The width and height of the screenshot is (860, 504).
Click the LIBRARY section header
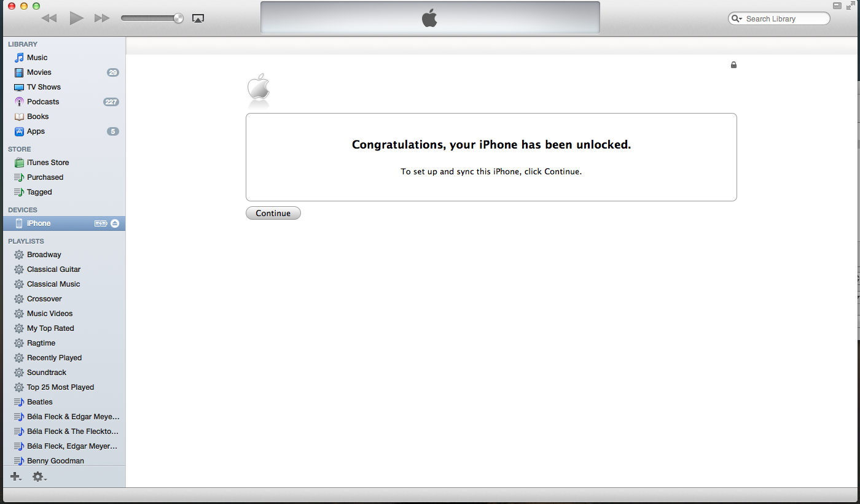(x=23, y=44)
